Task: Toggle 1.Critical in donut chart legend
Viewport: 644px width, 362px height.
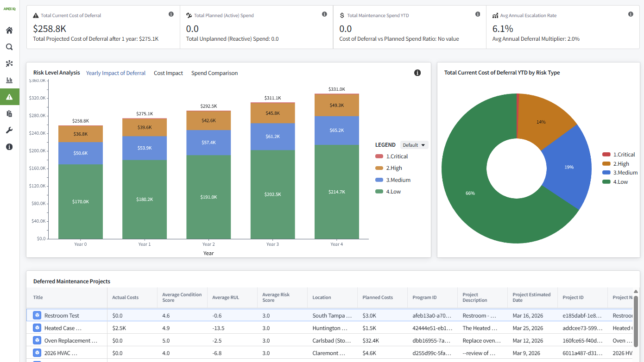Action: [619, 155]
